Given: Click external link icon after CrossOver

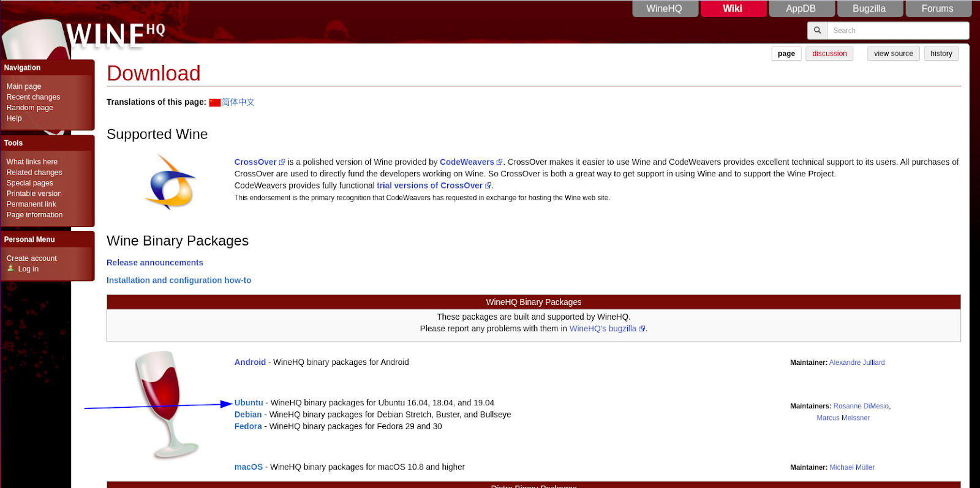Looking at the screenshot, I should [x=282, y=162].
